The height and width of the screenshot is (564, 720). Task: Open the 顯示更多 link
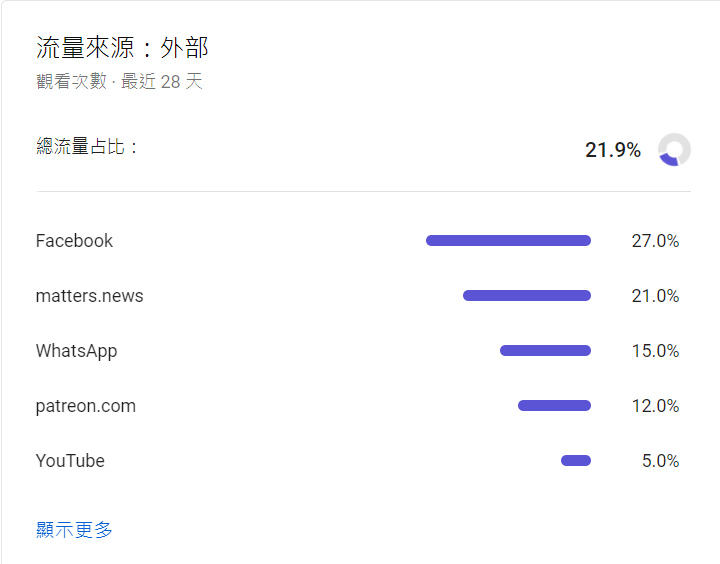(x=74, y=530)
